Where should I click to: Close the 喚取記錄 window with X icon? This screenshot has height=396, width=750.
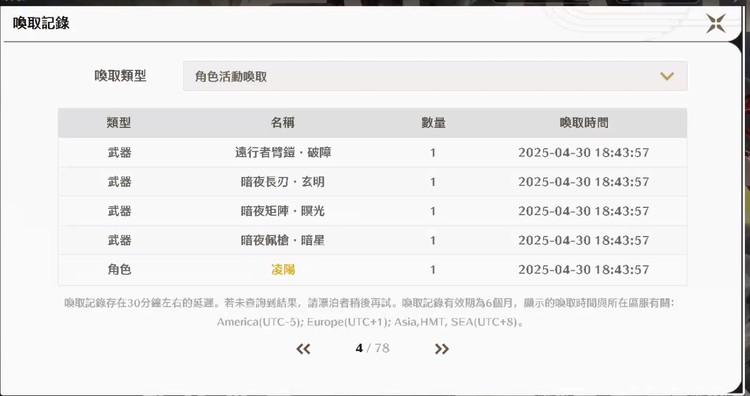pos(716,23)
